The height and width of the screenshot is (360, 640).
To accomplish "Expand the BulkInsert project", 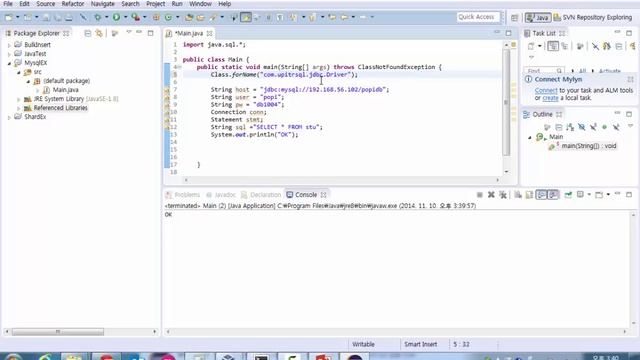I will pyautogui.click(x=9, y=45).
